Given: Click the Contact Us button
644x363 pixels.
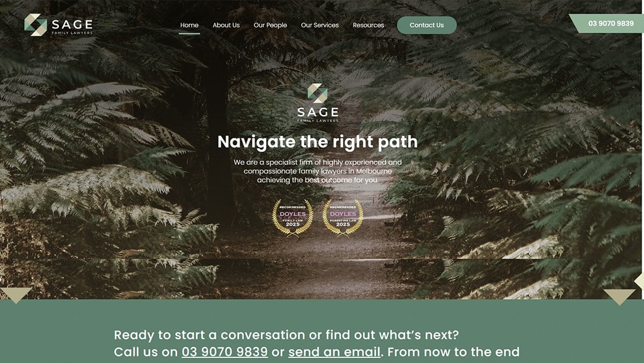Looking at the screenshot, I should (426, 25).
